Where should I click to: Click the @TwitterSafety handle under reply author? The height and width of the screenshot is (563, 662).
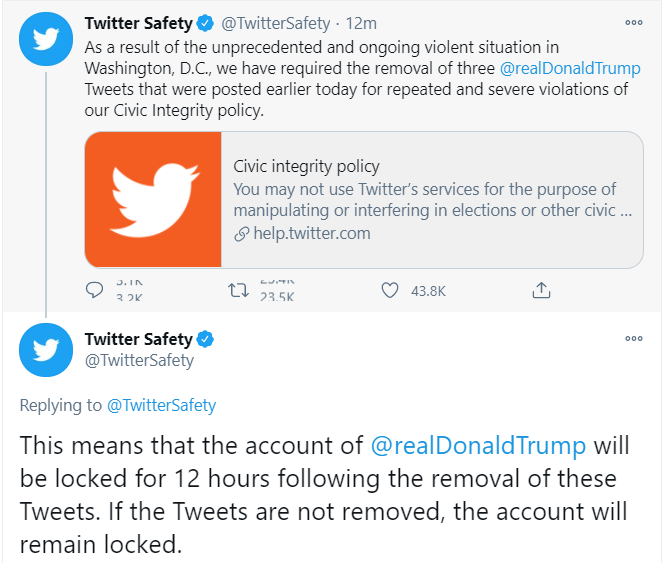coord(139,360)
